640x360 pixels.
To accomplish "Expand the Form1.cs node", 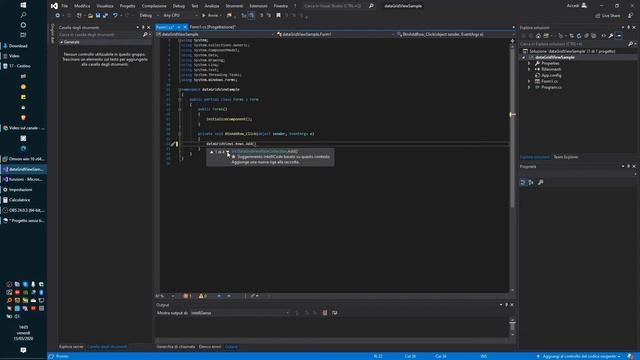I will point(529,81).
